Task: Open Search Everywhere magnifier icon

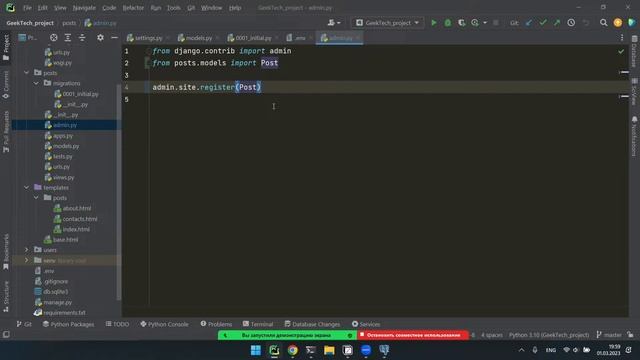Action: (603, 23)
